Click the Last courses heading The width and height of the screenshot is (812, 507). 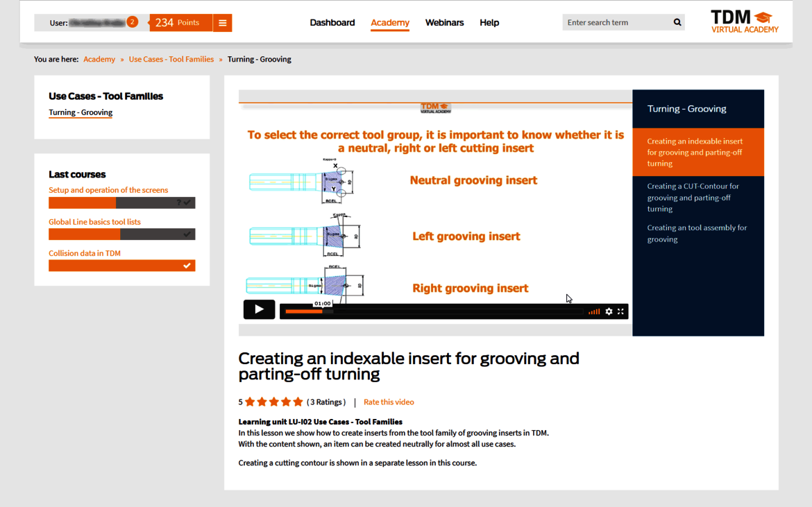(77, 174)
